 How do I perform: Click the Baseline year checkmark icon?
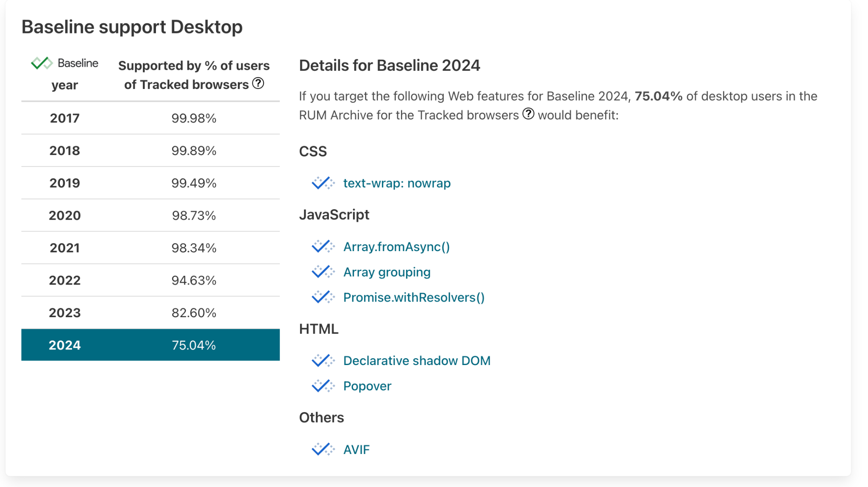click(x=42, y=64)
